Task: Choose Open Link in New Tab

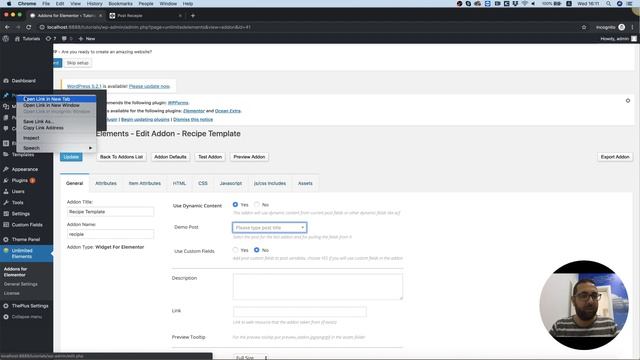Action: 56,99
